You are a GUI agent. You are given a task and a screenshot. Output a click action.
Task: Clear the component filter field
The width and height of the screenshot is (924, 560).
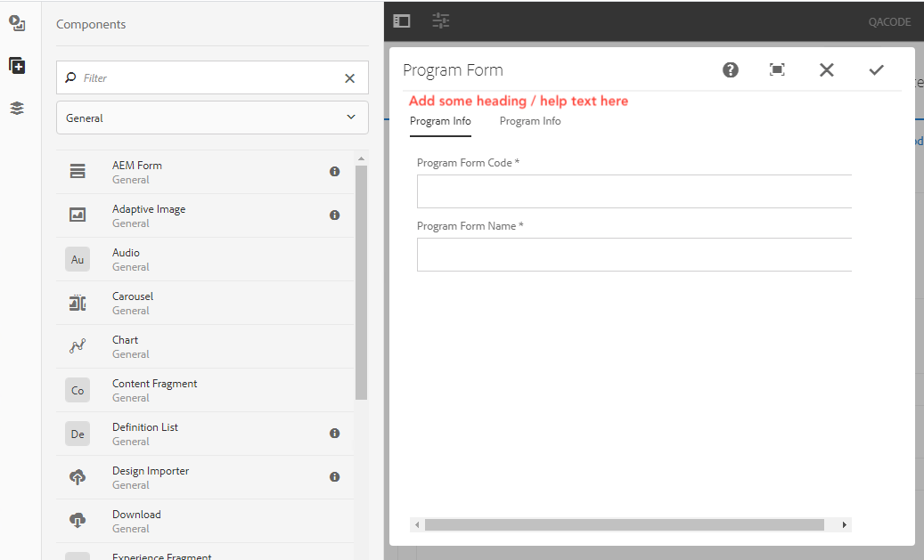click(x=349, y=77)
